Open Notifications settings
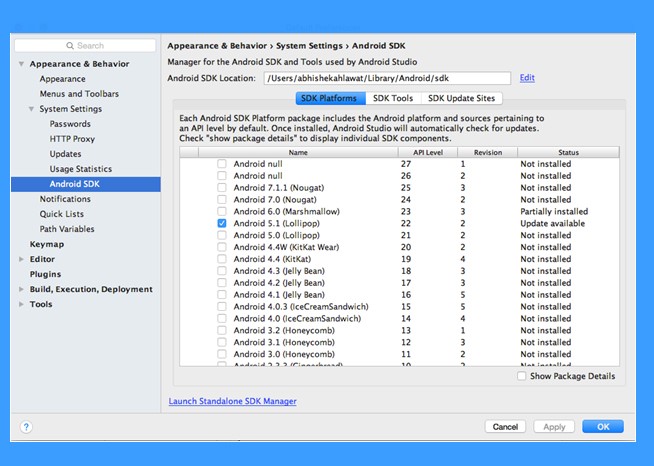The height and width of the screenshot is (466, 654). pos(65,199)
